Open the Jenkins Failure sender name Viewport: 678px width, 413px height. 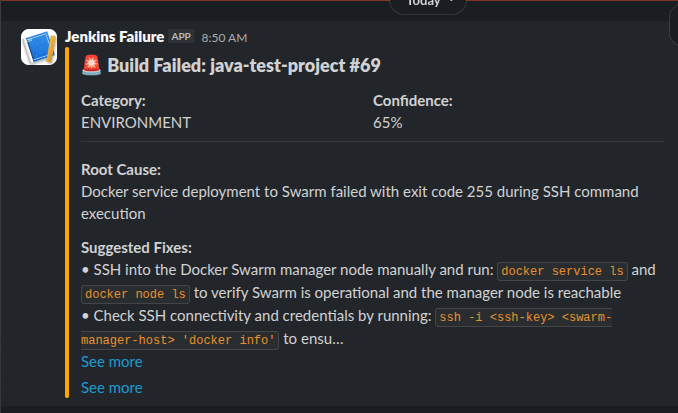point(113,37)
